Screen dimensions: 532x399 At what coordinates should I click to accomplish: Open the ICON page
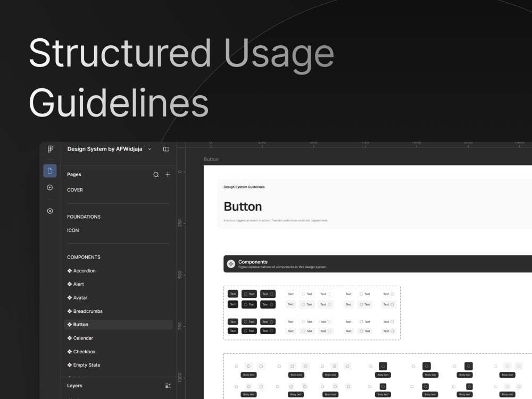(73, 230)
